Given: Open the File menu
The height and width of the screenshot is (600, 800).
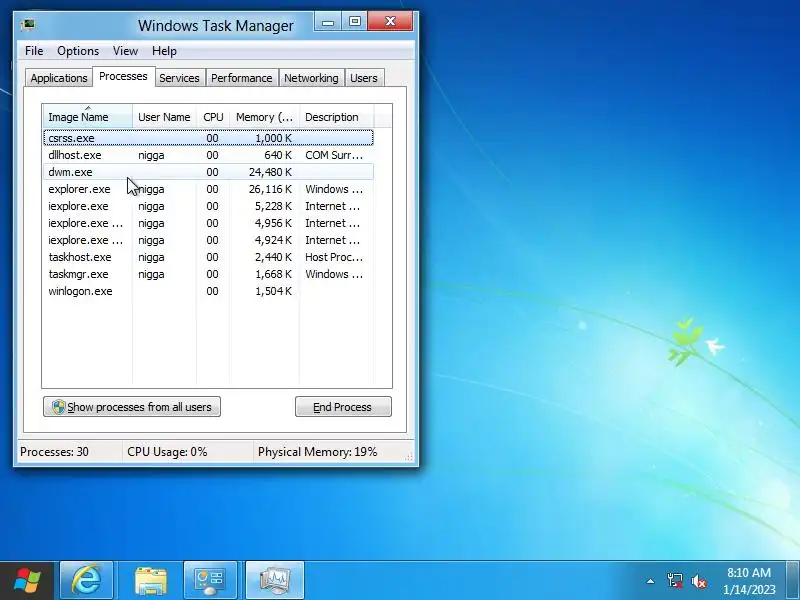Looking at the screenshot, I should pos(34,51).
